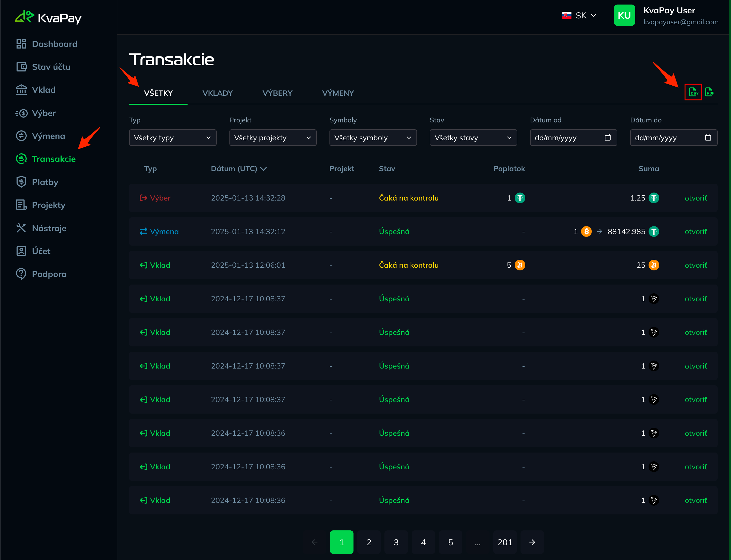The height and width of the screenshot is (560, 731).
Task: Expand the Všetky typy dropdown
Action: click(173, 138)
